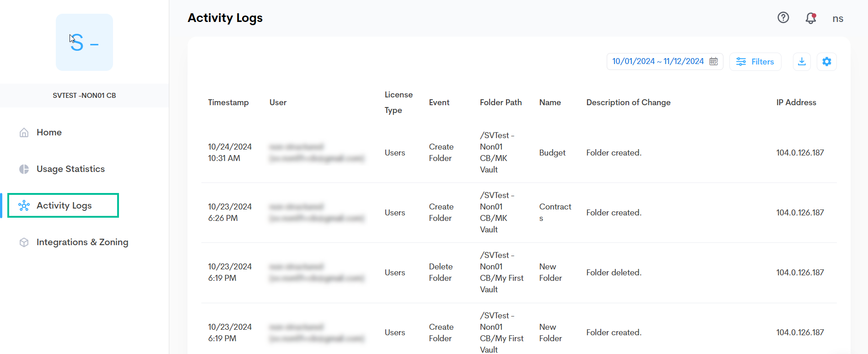Open the 'ns' user profile menu

(838, 18)
